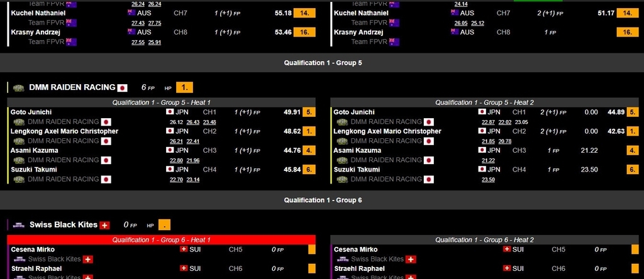Click Cesena Mirko's blank orange badge in Group 6 Heat 1
644x279 pixels.
click(312, 249)
